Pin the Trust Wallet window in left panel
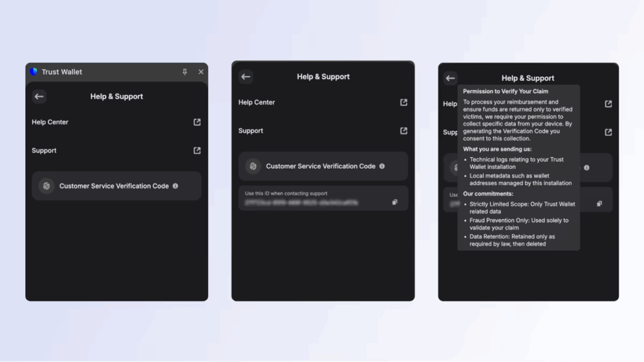This screenshot has height=362, width=644. (x=184, y=72)
